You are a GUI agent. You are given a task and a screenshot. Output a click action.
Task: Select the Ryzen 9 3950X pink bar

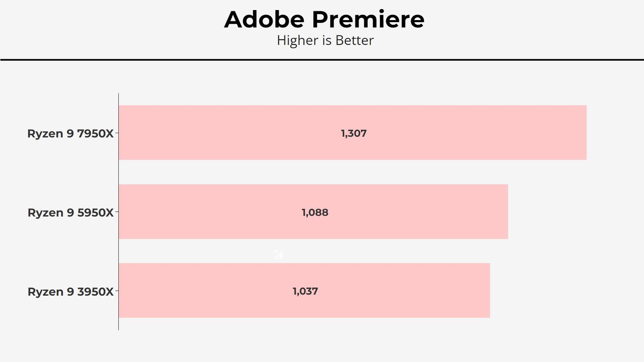[x=304, y=290]
